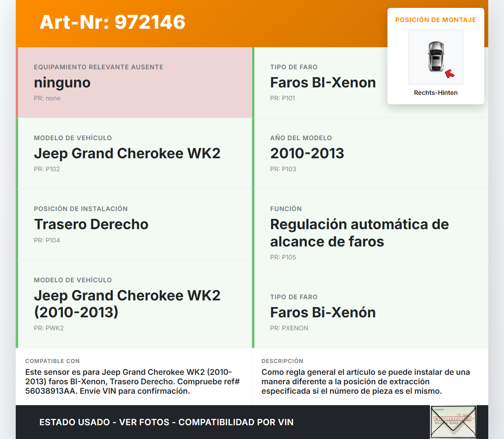This screenshot has width=504, height=439.
Task: Click the FUNCIÓN label
Action: (x=286, y=209)
